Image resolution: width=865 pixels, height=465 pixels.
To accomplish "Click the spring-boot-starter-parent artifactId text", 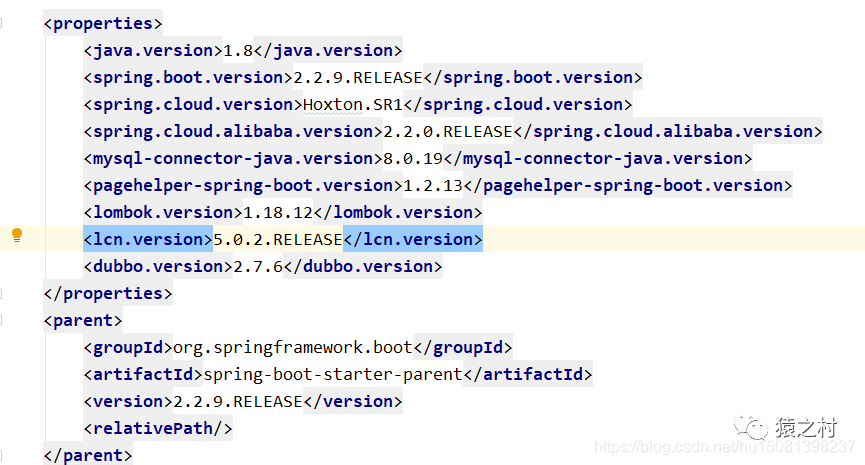I will (x=333, y=375).
